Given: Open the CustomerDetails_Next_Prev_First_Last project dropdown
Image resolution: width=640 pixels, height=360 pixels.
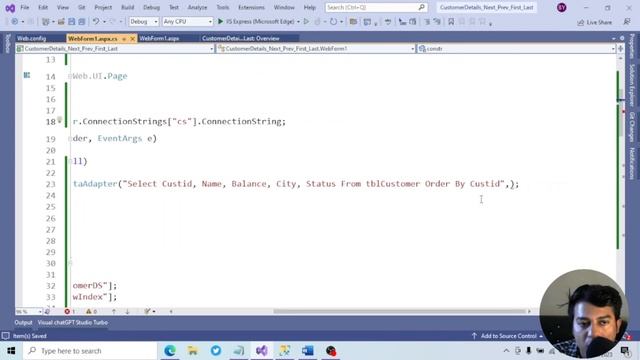Looking at the screenshot, I should pos(115,49).
